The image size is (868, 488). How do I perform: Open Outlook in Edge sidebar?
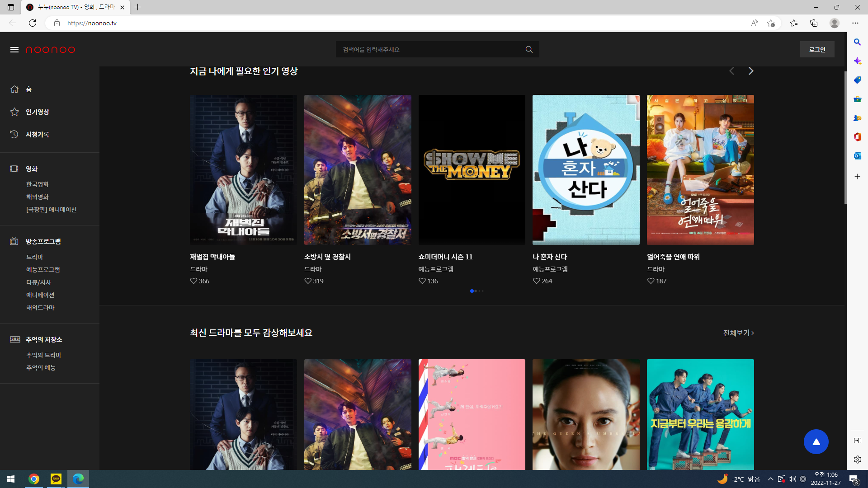857,156
